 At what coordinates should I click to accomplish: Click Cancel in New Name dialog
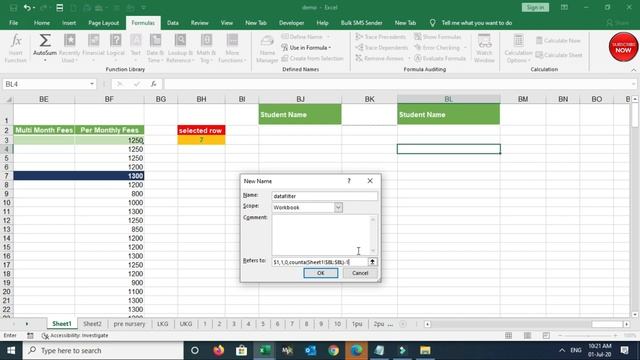(360, 273)
